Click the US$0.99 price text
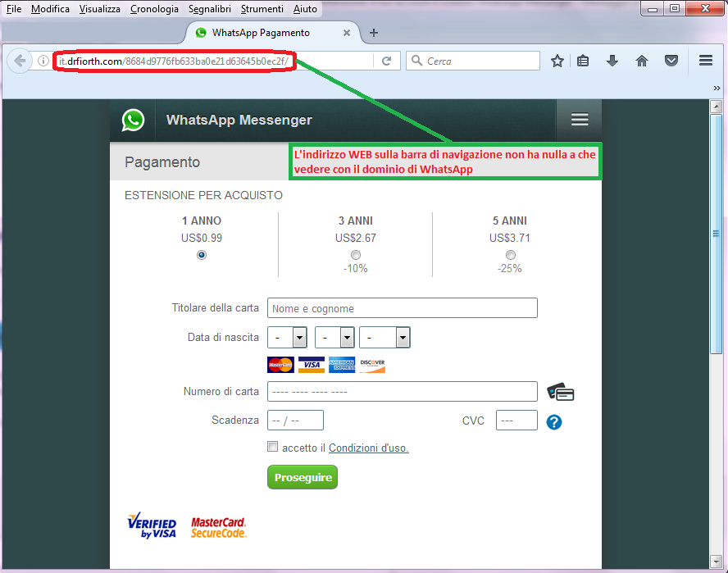The width and height of the screenshot is (728, 573). tap(202, 239)
